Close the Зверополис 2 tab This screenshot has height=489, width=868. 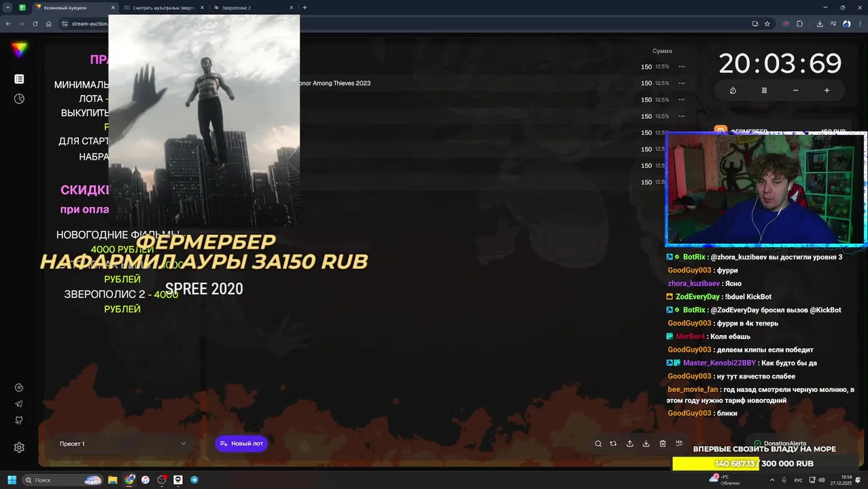point(291,7)
